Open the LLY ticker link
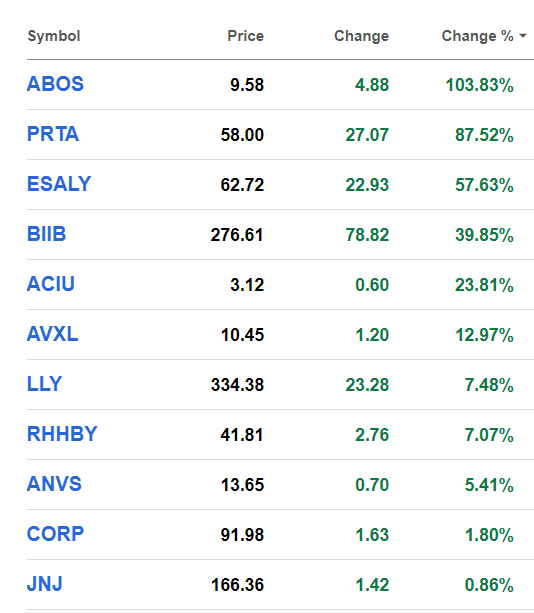This screenshot has height=613, width=534. (x=44, y=384)
